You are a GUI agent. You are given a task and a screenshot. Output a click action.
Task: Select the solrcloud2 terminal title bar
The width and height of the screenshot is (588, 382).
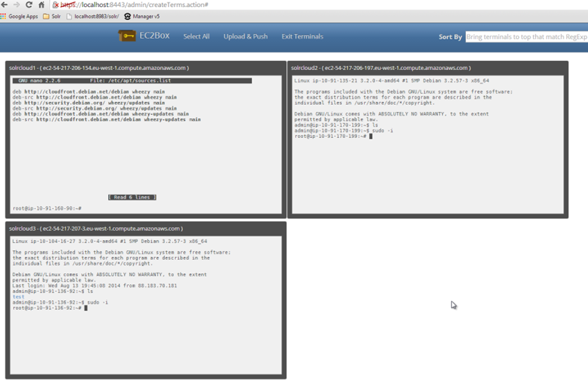(x=428, y=68)
